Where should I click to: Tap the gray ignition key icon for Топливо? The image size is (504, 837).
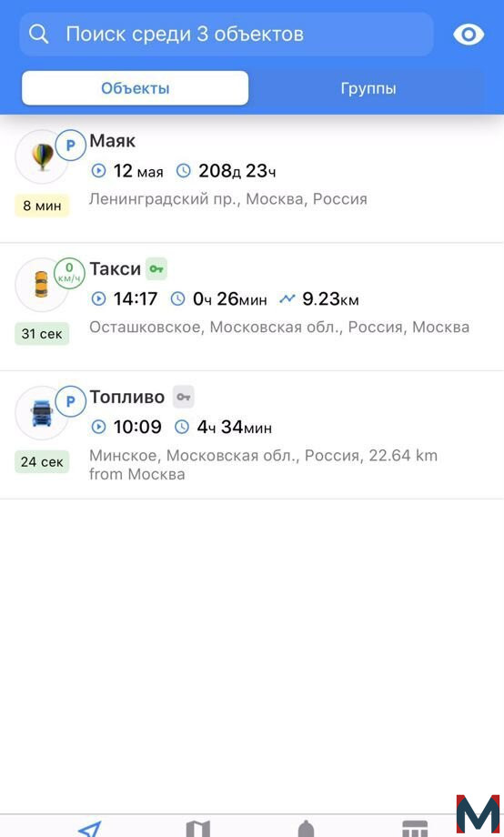pos(183,398)
